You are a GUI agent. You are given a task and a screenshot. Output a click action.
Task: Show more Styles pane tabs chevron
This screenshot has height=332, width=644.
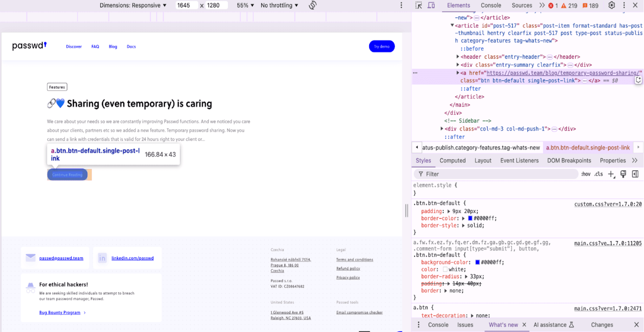[x=635, y=161]
